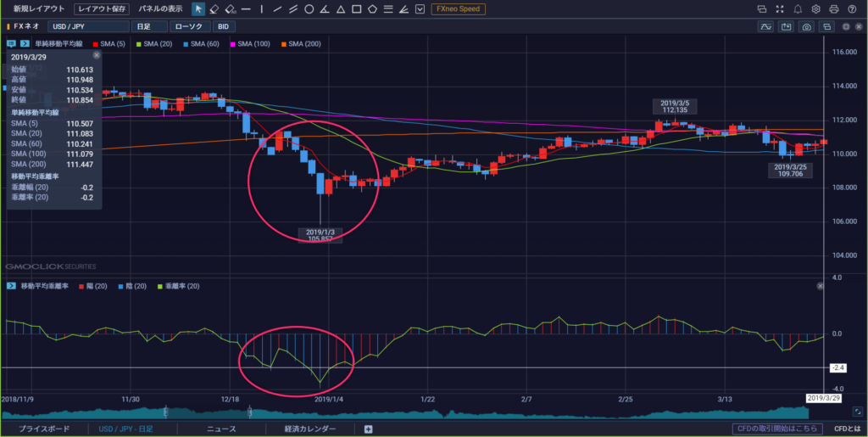
Task: Click the 2019/3/29 date axis label
Action: [824, 398]
